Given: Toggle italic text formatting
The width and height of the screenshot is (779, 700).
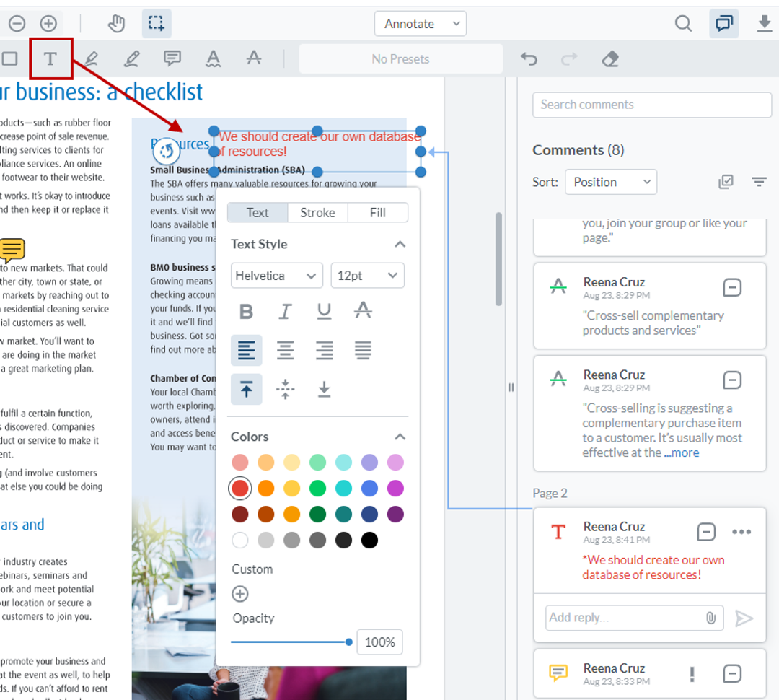Looking at the screenshot, I should (285, 311).
